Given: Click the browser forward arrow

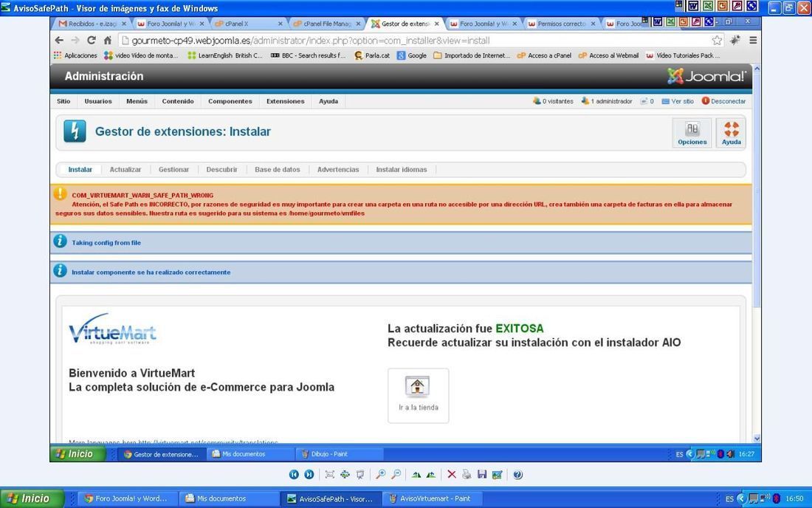Looking at the screenshot, I should coord(75,41).
